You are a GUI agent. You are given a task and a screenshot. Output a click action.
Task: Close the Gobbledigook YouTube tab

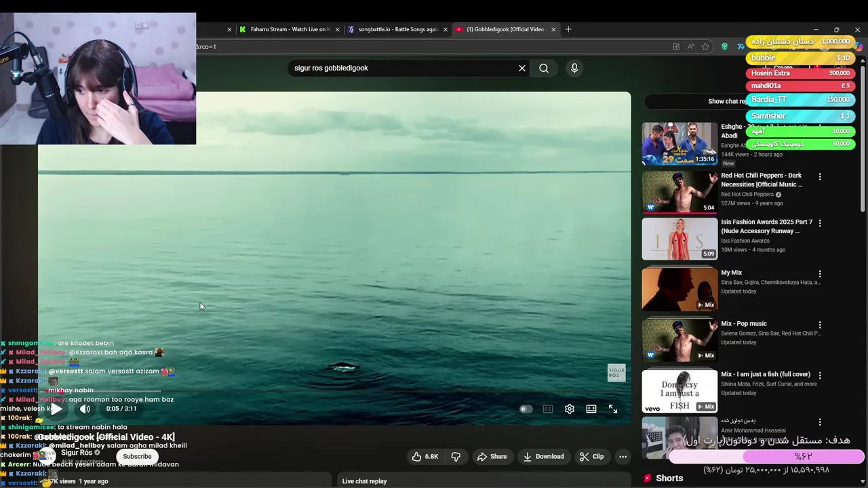(553, 30)
